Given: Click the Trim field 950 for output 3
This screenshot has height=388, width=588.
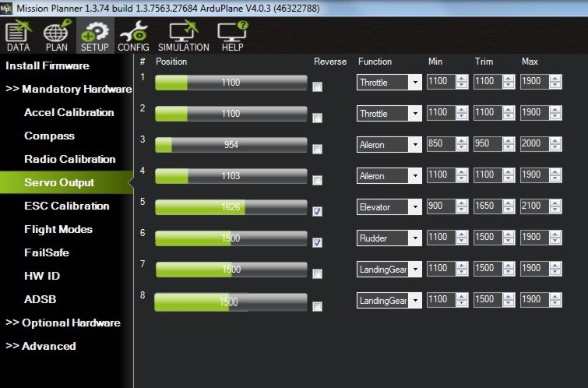Looking at the screenshot, I should tap(488, 143).
